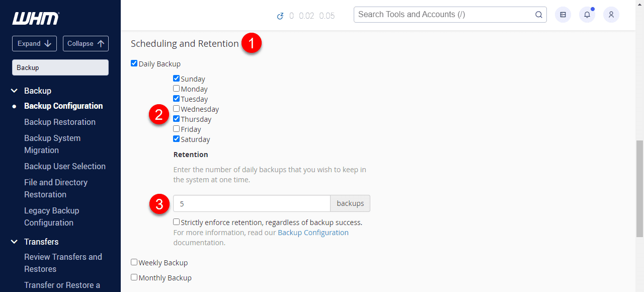Enable backups on Monday
The height and width of the screenshot is (292, 644).
[x=176, y=88]
